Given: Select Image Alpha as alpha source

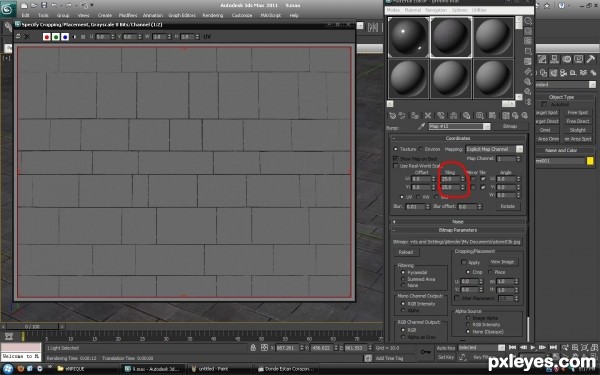Looking at the screenshot, I should (468, 318).
